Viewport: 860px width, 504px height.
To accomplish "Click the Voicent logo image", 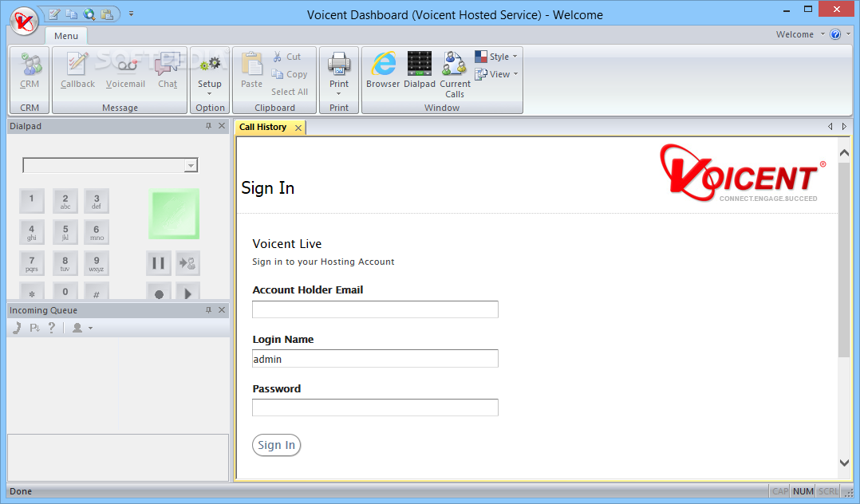I will point(744,173).
